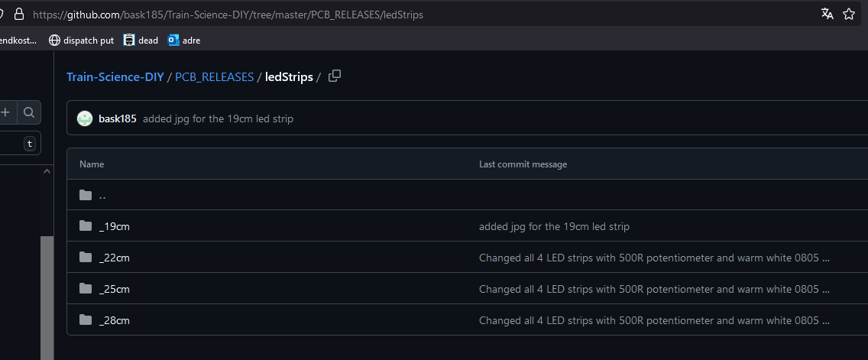The width and height of the screenshot is (868, 360).
Task: Open the dispatch put bookmark
Action: (x=81, y=40)
